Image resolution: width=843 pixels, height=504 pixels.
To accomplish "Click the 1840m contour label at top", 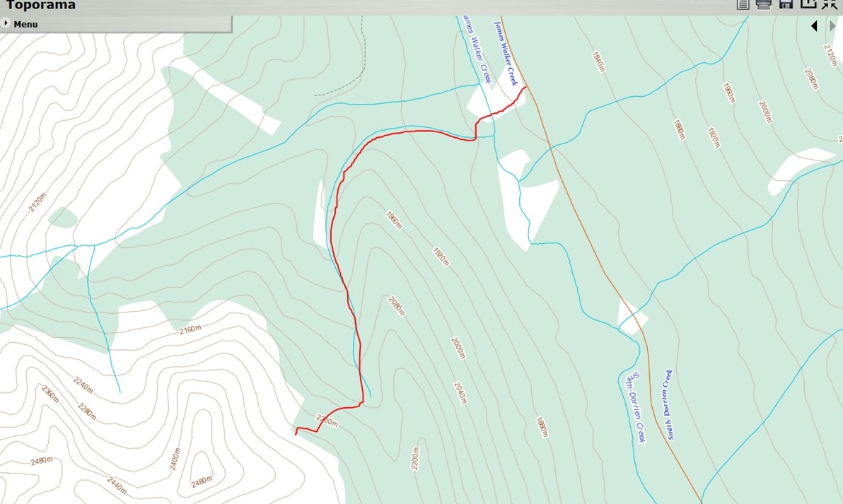I will tap(598, 61).
